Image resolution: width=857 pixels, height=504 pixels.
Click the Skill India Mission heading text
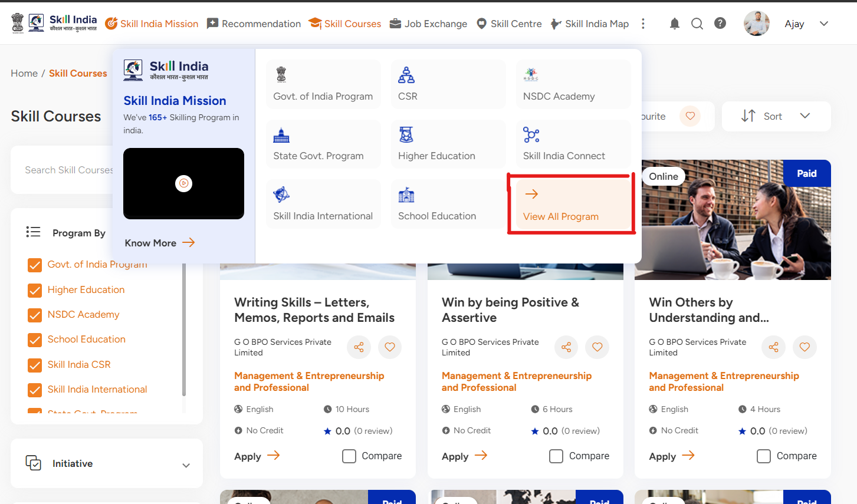(175, 101)
